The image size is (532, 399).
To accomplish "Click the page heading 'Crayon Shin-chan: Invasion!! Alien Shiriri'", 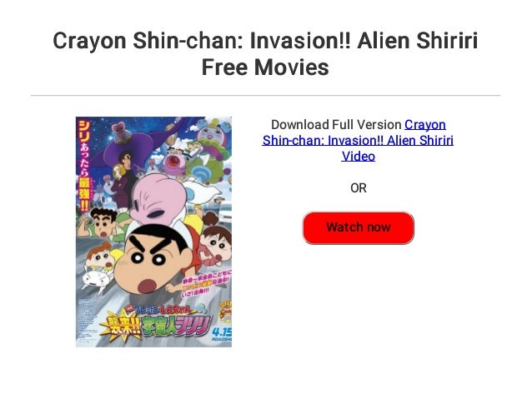I will pos(265,40).
